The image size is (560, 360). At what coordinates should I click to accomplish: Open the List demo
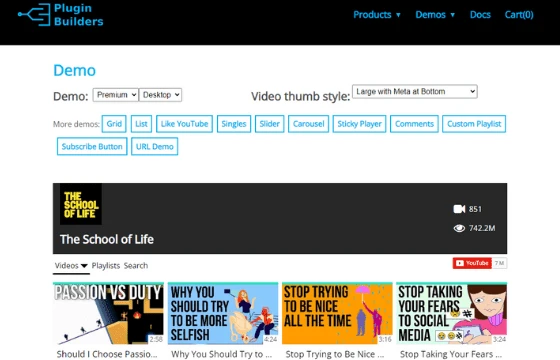[141, 124]
